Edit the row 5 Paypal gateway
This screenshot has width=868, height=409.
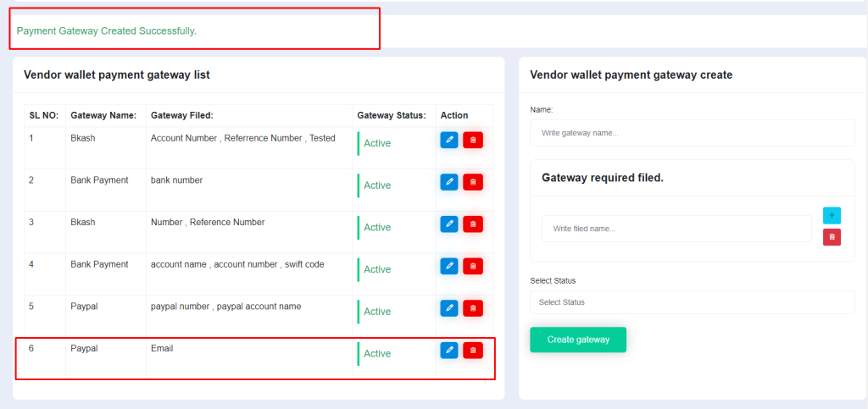pyautogui.click(x=449, y=308)
